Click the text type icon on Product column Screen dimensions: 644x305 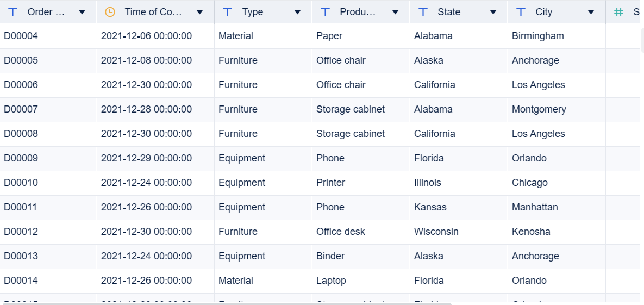pos(326,12)
